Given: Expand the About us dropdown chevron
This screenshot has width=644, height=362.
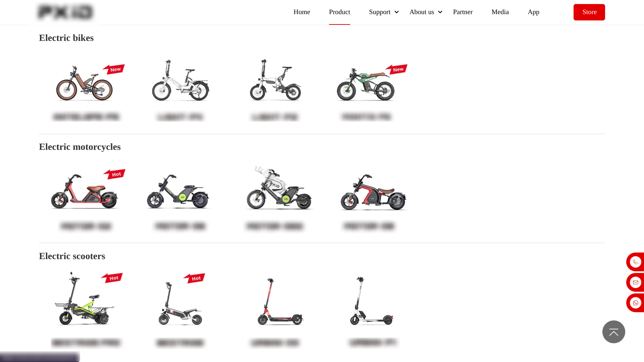Looking at the screenshot, I should [440, 12].
